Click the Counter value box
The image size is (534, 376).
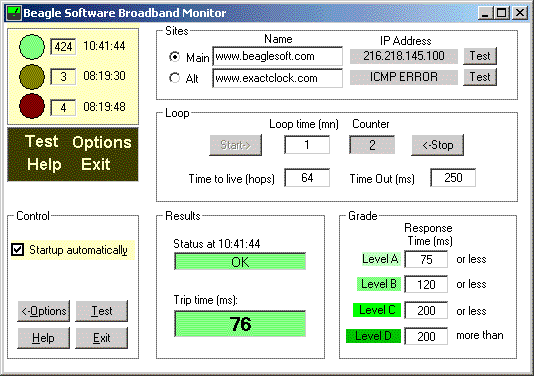pos(372,145)
